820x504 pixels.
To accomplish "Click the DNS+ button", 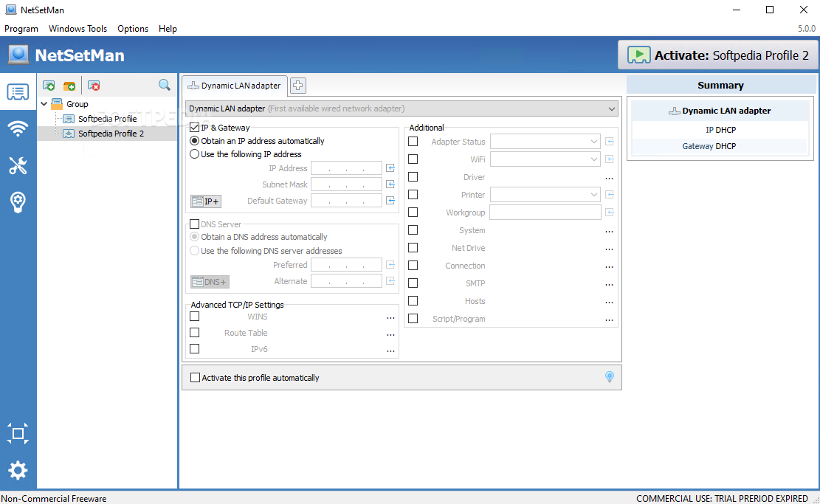I will (x=210, y=282).
